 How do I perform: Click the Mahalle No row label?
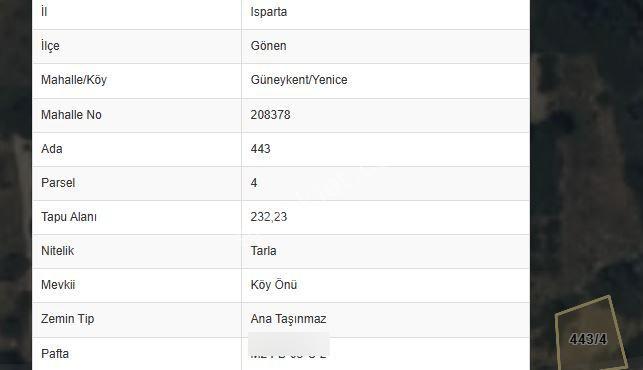pos(71,114)
